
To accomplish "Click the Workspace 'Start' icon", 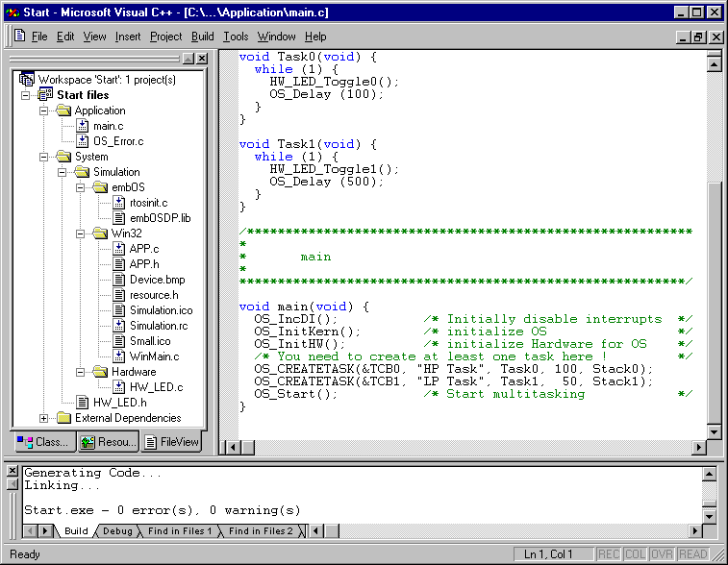I will click(x=26, y=80).
